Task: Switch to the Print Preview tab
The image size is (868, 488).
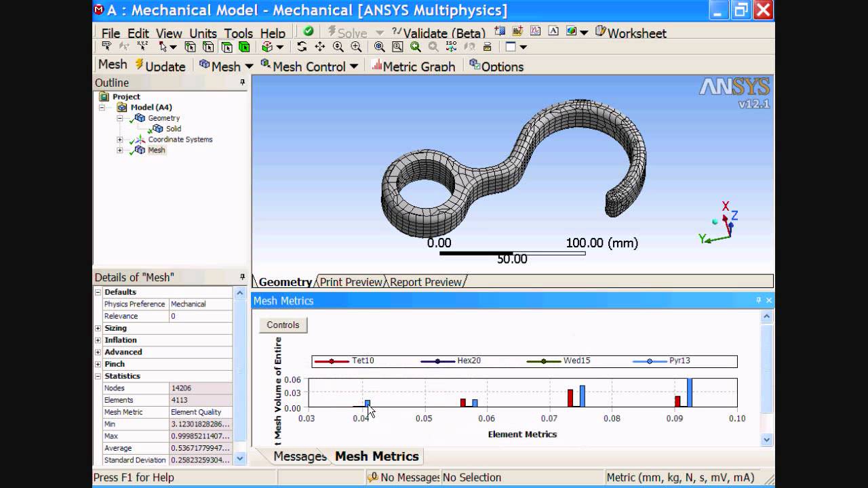Action: click(x=351, y=282)
